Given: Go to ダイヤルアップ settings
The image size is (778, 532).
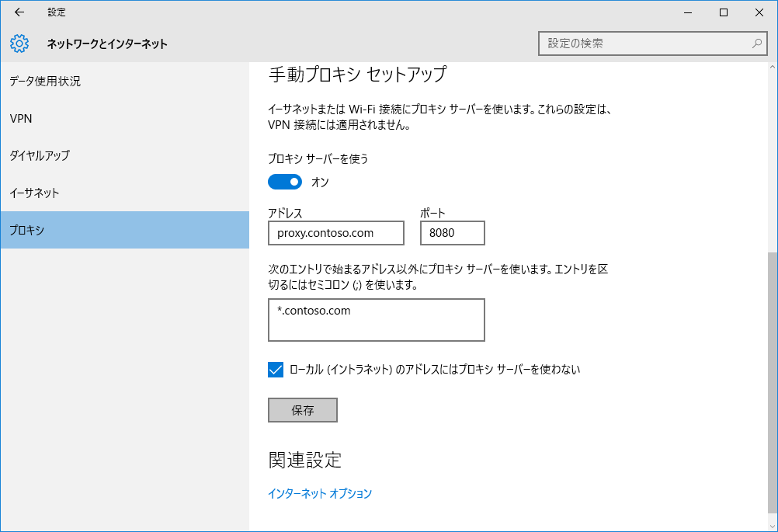Looking at the screenshot, I should click(40, 155).
